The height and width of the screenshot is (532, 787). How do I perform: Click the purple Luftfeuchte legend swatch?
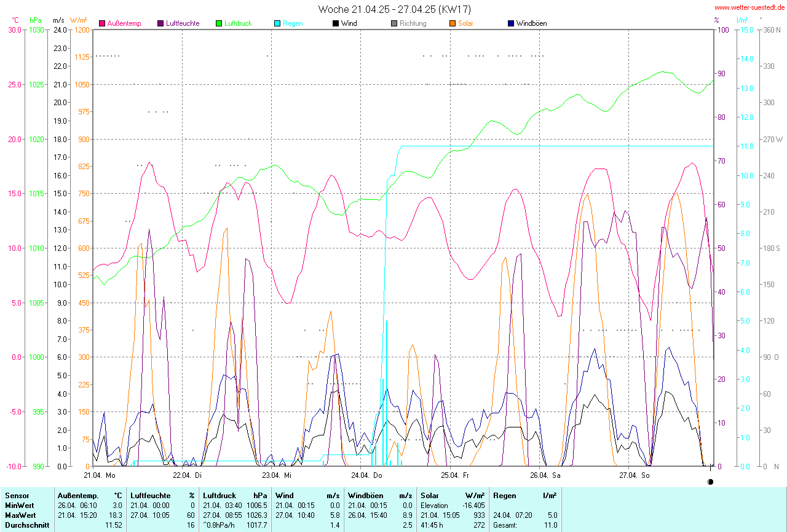coord(161,23)
